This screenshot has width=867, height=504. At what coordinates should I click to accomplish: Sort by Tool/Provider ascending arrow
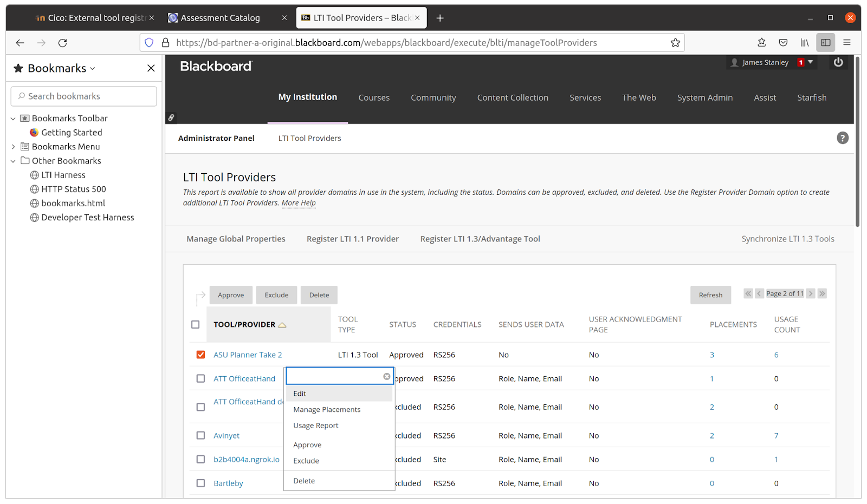[x=282, y=325]
